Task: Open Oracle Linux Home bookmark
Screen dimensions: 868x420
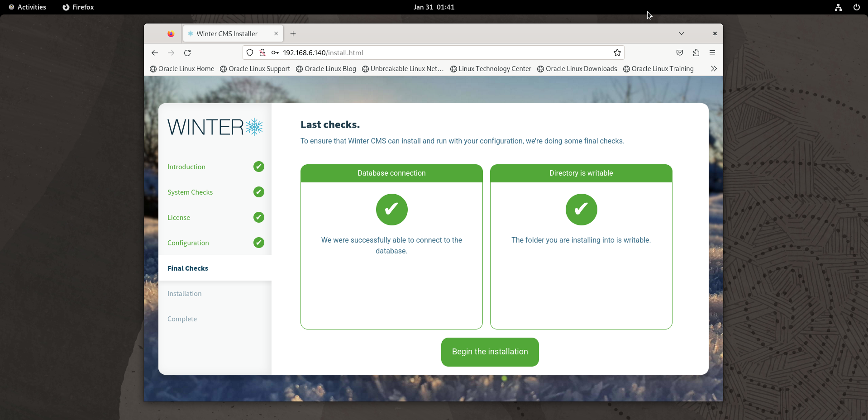Action: click(x=182, y=69)
